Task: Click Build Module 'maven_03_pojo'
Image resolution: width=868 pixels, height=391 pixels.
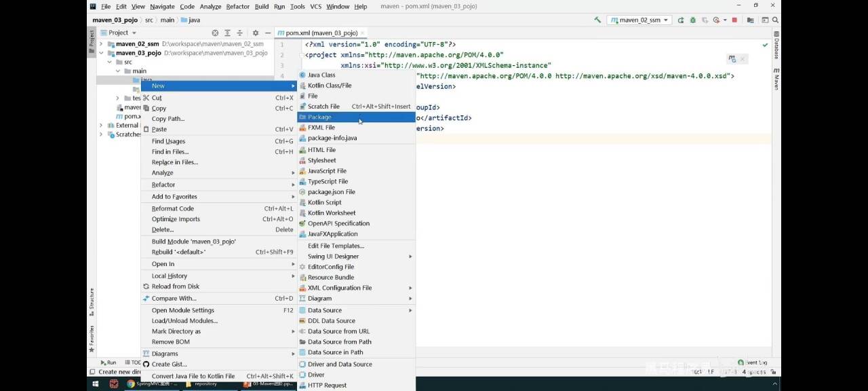Action: 219,242
